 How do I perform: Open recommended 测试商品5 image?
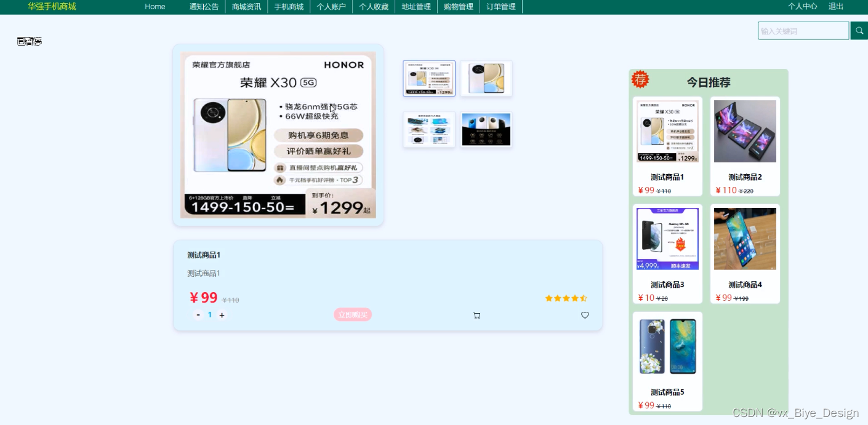pyautogui.click(x=667, y=347)
